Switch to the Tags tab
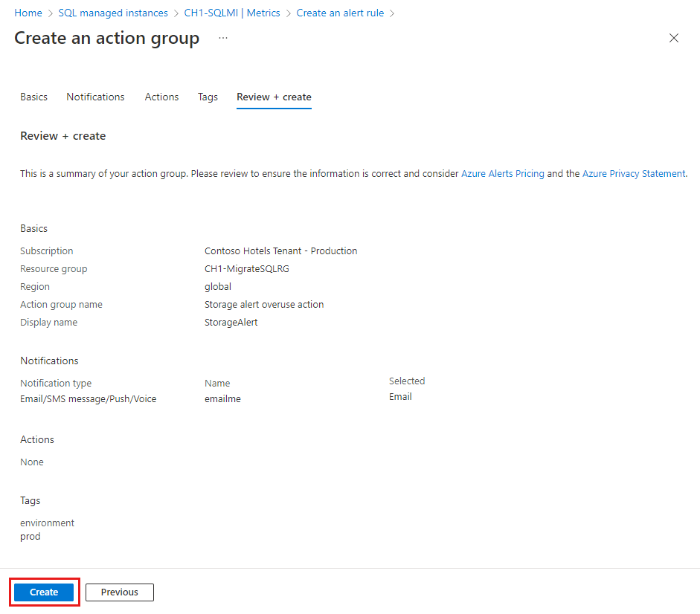700x614 pixels. pos(208,97)
